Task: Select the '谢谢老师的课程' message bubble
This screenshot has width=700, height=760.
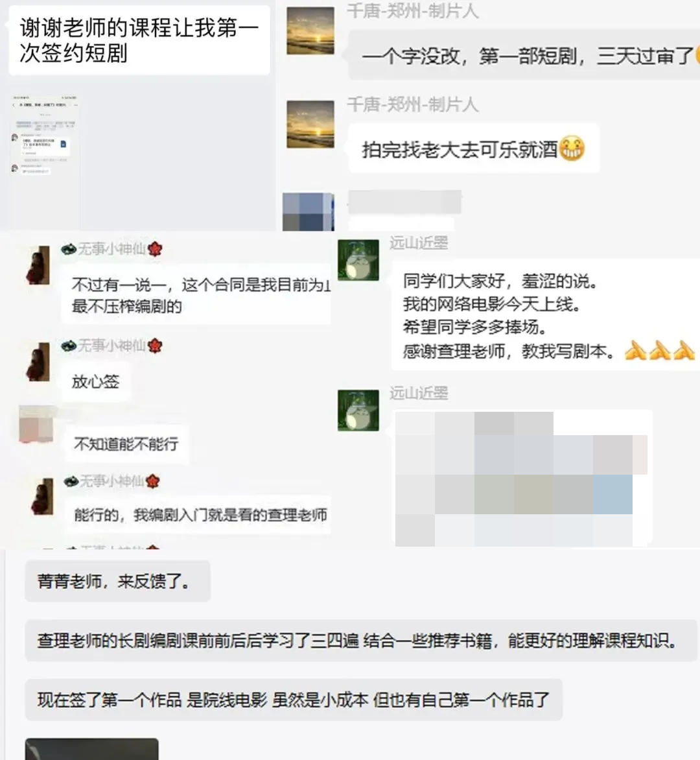Action: click(x=139, y=40)
